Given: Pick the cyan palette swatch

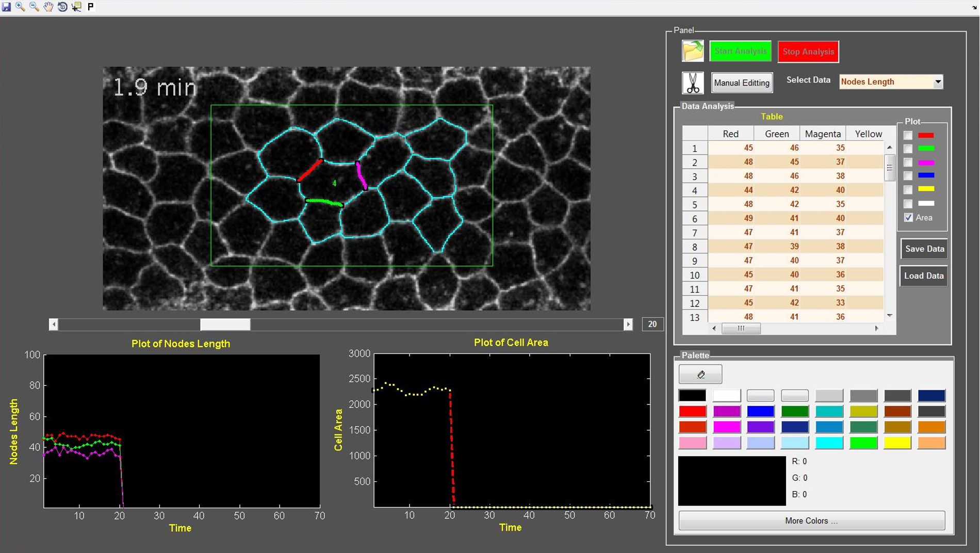Looking at the screenshot, I should (829, 443).
